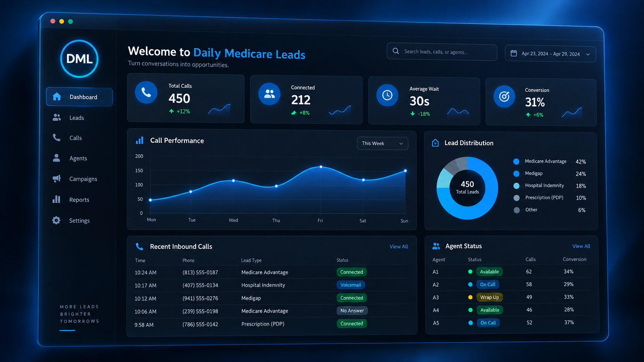View All recent inbound calls

tap(399, 247)
